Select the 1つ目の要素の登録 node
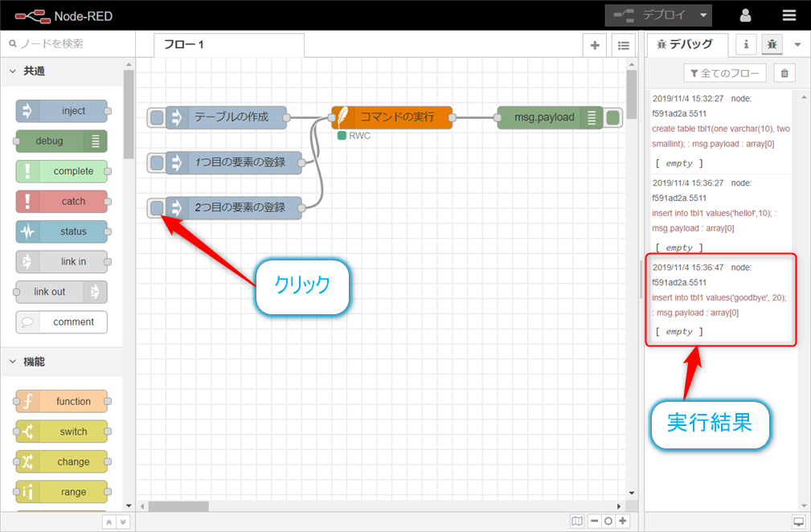 [234, 163]
